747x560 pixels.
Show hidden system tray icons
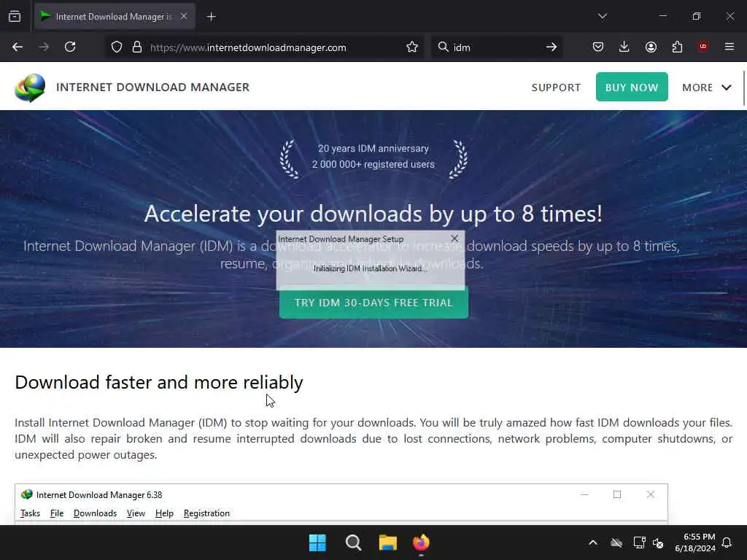pos(593,542)
